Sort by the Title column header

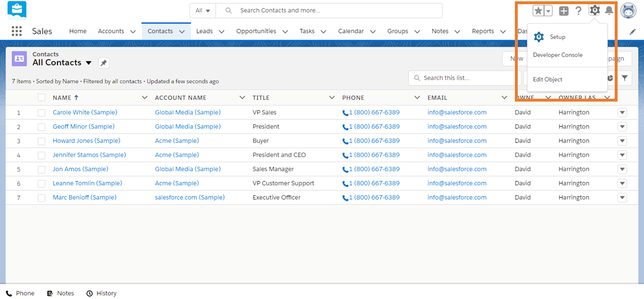[x=261, y=98]
